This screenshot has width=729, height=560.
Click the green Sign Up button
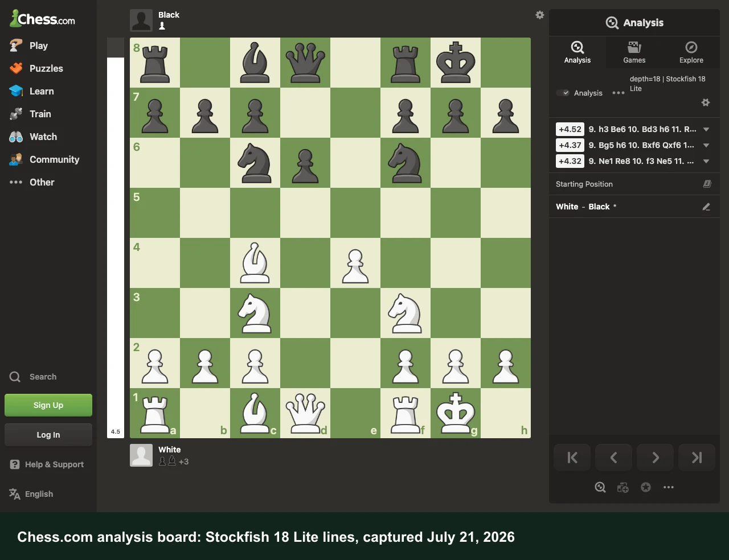click(x=48, y=405)
